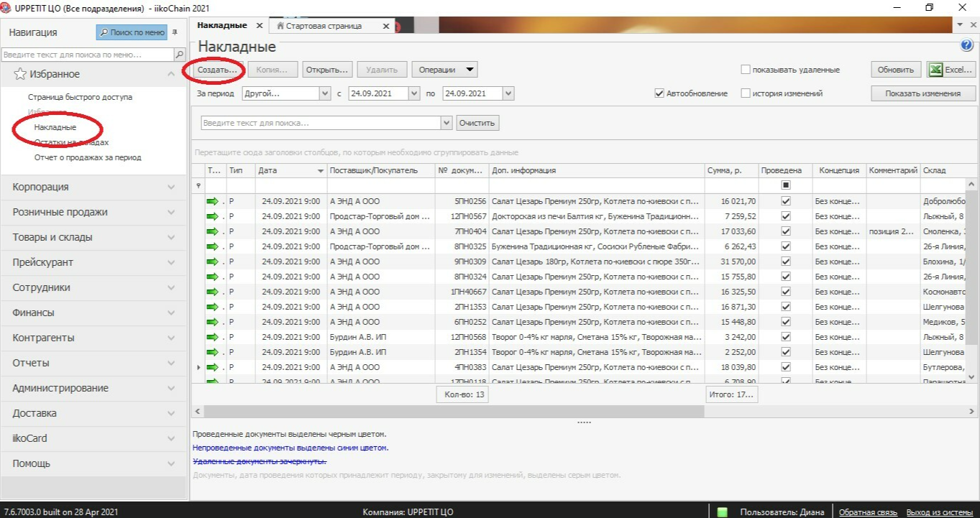The width and height of the screenshot is (980, 518).
Task: Click the horizontal scrollbar thumb below the table
Action: 454,412
